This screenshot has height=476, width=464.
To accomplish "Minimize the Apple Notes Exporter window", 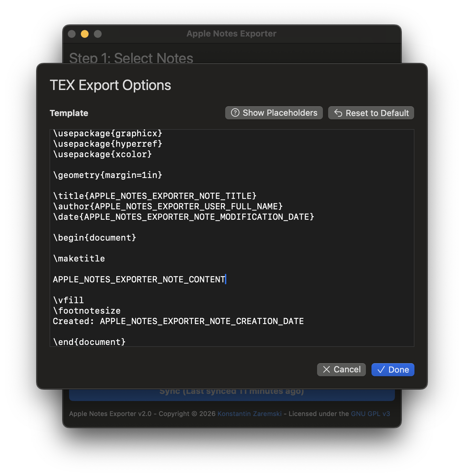I will 85,34.
